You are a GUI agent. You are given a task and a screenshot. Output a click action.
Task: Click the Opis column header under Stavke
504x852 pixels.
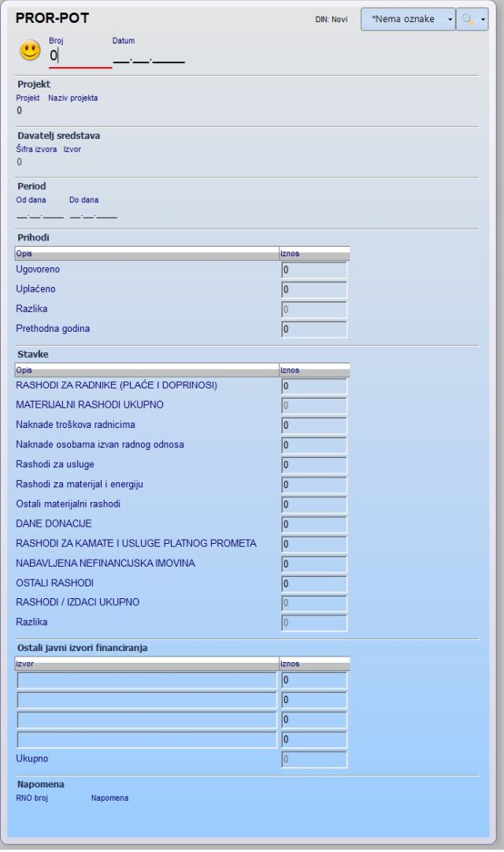[147, 370]
